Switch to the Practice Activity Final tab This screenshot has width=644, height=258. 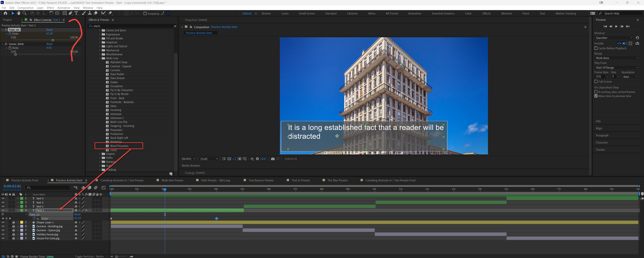(25, 180)
